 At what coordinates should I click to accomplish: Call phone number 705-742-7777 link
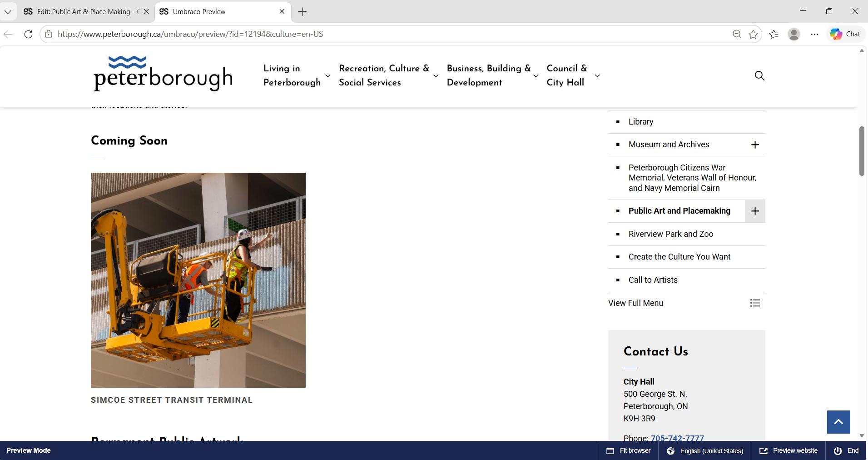point(677,439)
